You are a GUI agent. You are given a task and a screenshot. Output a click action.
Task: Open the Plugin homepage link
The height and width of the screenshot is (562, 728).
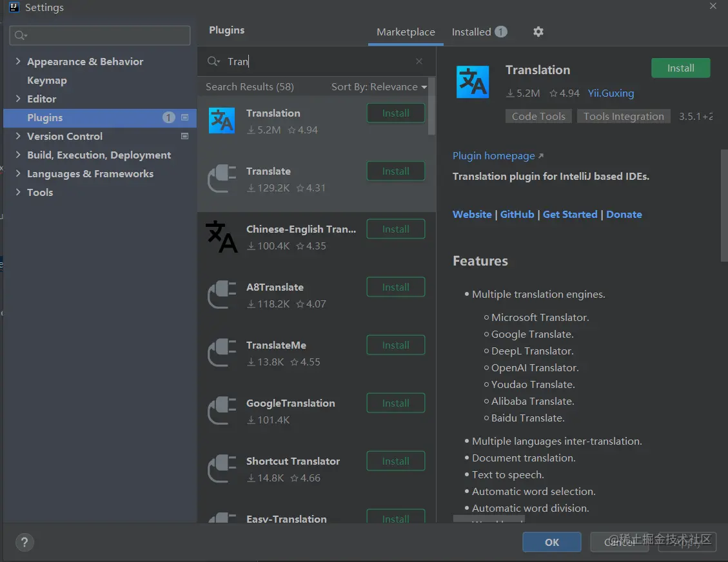click(x=493, y=156)
